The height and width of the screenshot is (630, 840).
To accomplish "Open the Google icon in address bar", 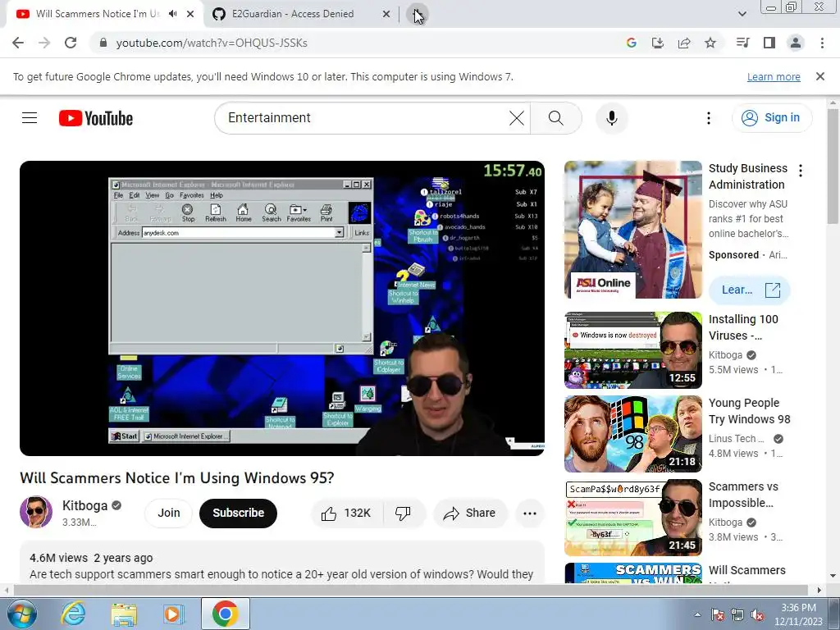I will click(x=632, y=43).
